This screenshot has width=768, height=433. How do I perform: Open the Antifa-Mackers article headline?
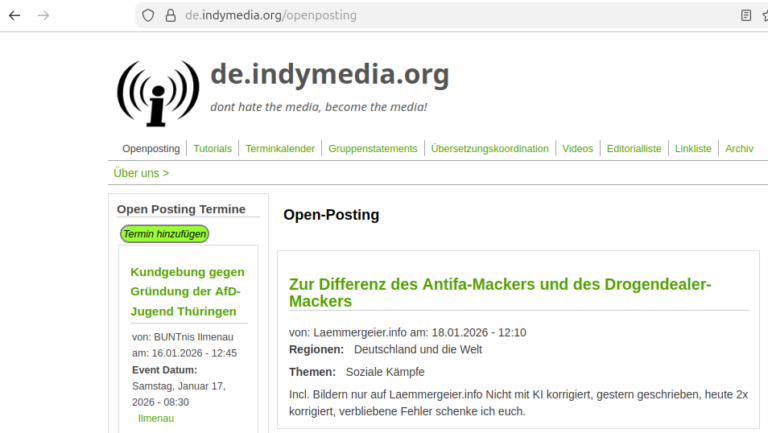[x=499, y=292]
